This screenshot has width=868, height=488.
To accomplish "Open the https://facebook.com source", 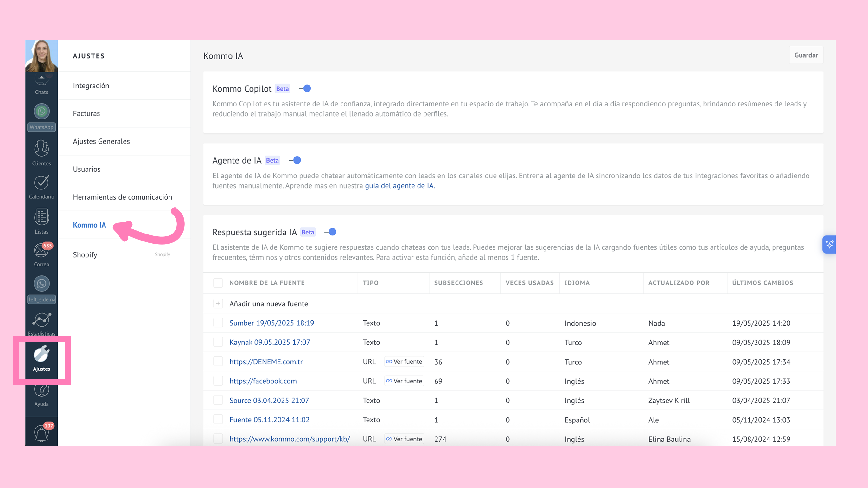I will tap(263, 381).
